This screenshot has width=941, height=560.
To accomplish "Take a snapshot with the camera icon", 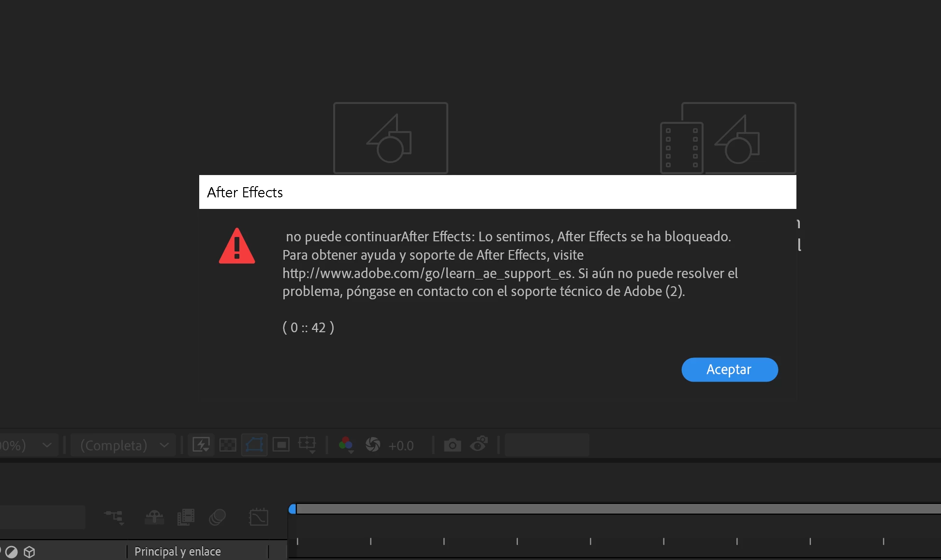I will [453, 445].
